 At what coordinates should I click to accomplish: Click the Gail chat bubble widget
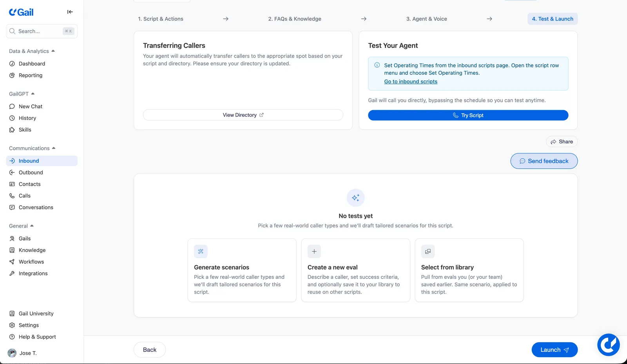(608, 345)
